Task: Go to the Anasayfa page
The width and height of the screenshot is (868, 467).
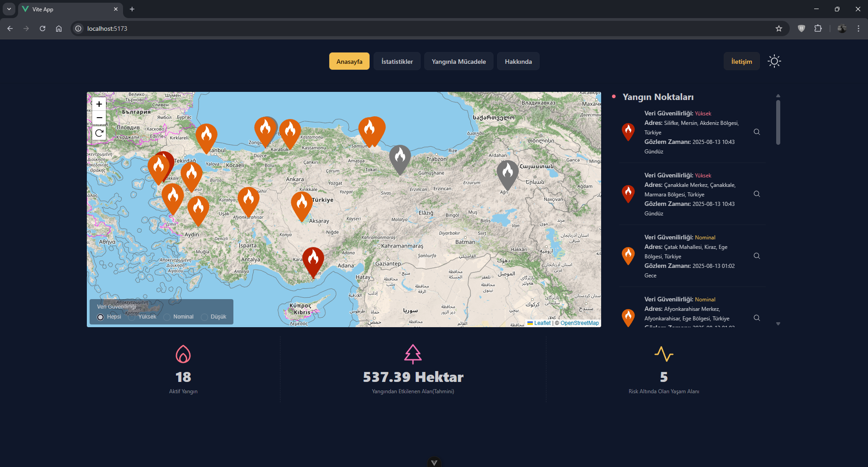Action: (x=349, y=62)
